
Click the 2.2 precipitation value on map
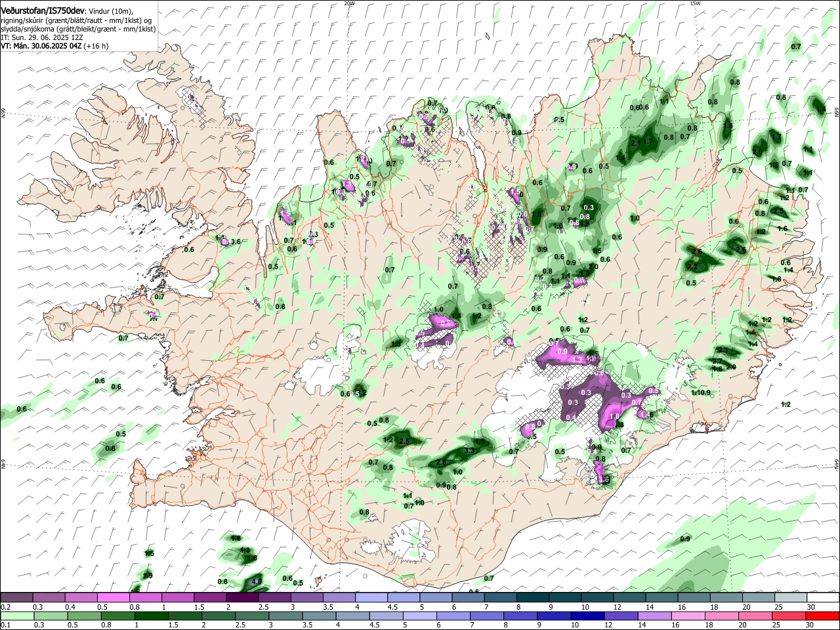click(x=692, y=266)
